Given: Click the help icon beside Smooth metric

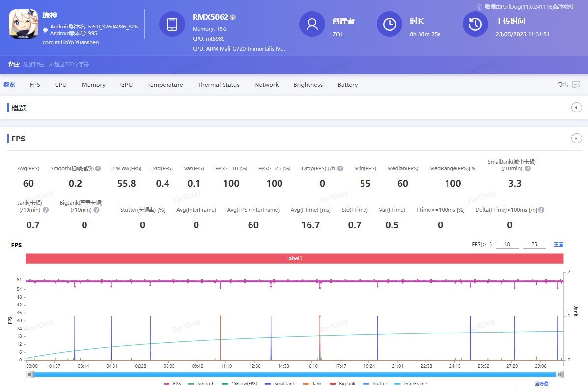Looking at the screenshot, I should click(98, 168).
